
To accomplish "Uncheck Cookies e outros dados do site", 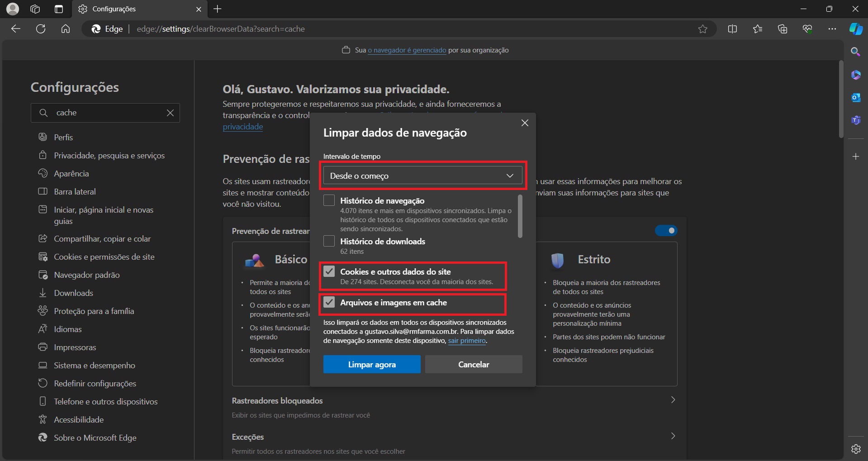I will pos(329,271).
